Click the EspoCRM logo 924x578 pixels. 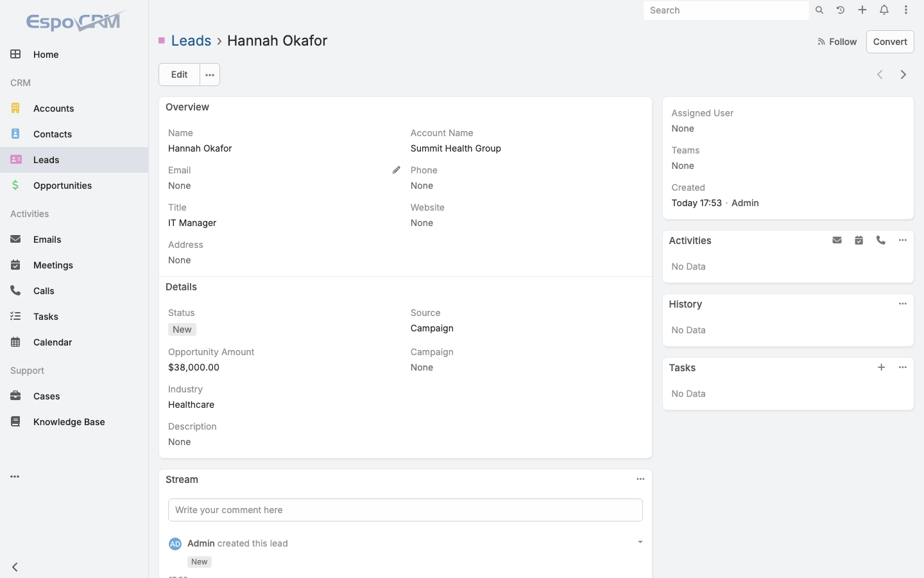pyautogui.click(x=75, y=21)
